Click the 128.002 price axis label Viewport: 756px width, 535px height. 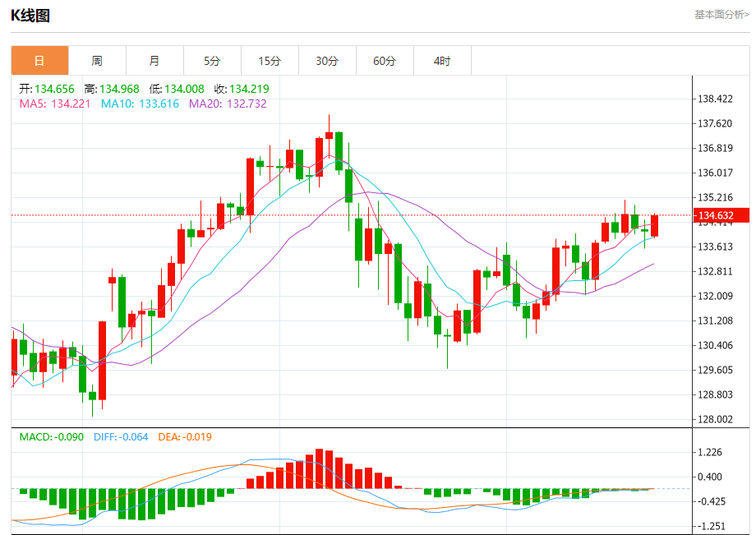[x=716, y=419]
